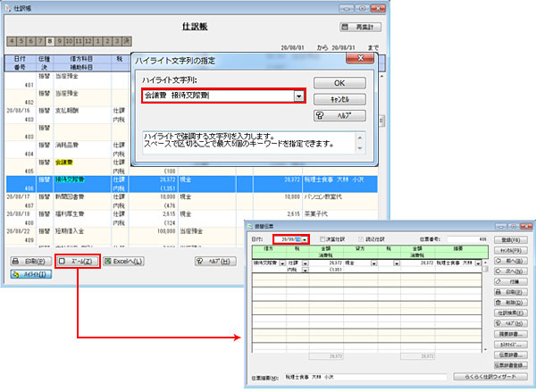This screenshot has width=536, height=392.
Task: Click the 伝票番号 field in 振替伝票
Action: (467, 239)
